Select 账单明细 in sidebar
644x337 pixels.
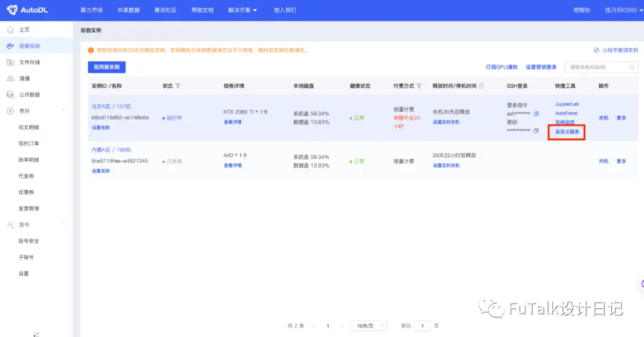29,160
